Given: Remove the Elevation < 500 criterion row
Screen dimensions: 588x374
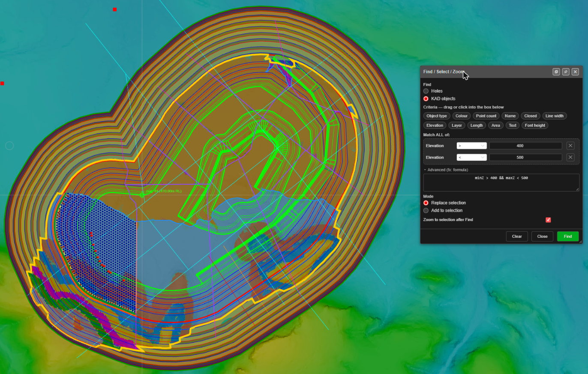Looking at the screenshot, I should (570, 157).
